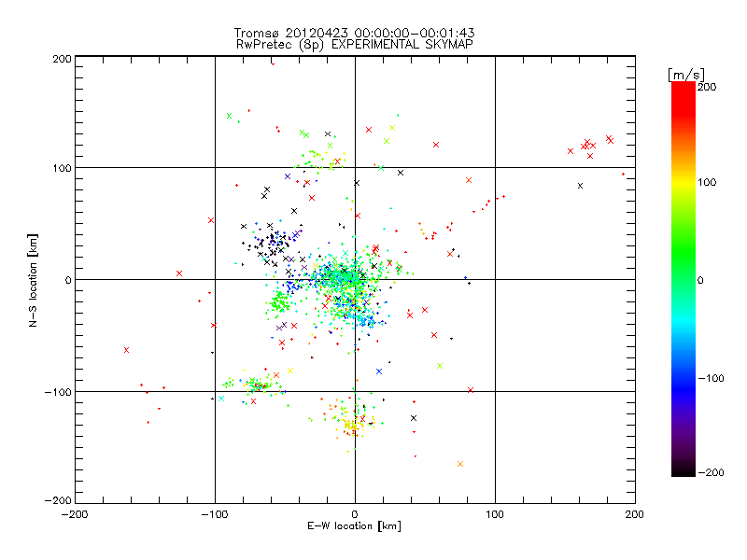Click the E-W axis tick label '-100'

215,514
